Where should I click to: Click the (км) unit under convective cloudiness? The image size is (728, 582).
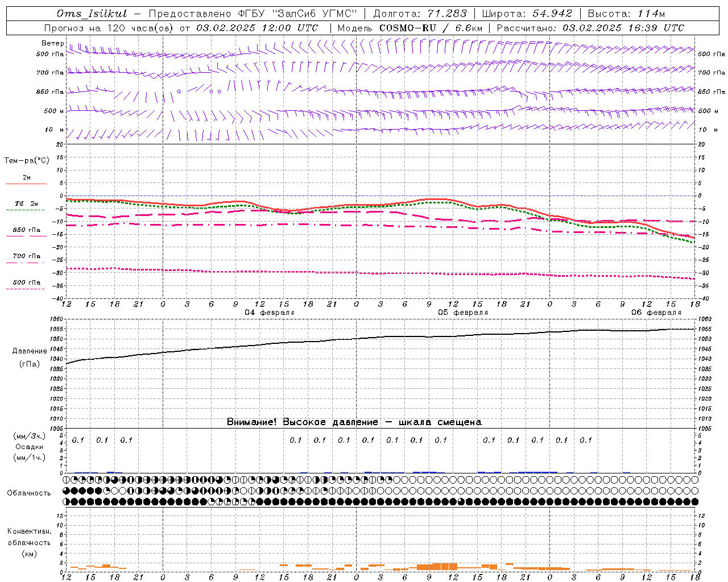tap(29, 554)
